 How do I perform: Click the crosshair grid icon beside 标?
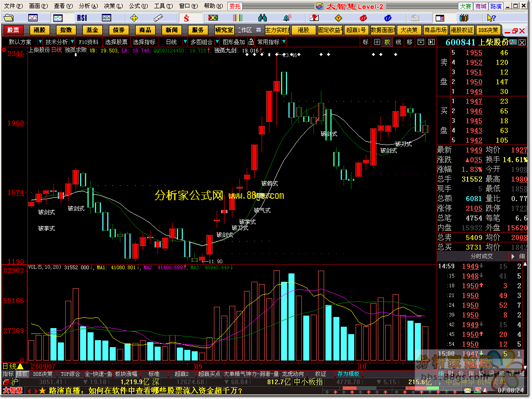[x=377, y=42]
